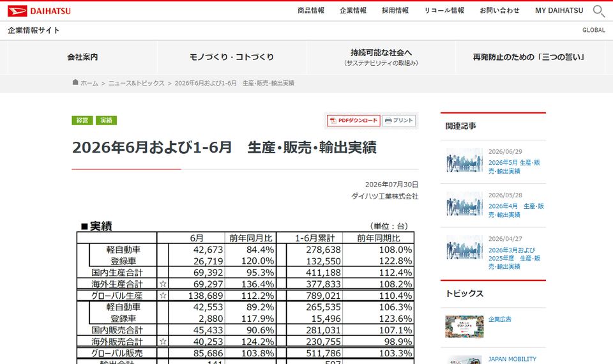Screen dimensions: 613x364
Task: Click the PDF icon in PDFダウンロード button
Action: pyautogui.click(x=333, y=121)
